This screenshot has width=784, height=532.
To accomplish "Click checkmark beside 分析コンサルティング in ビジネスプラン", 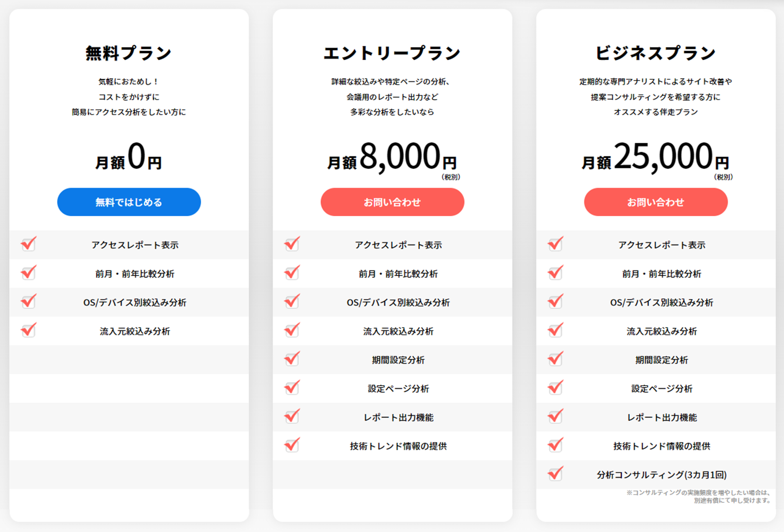I will pyautogui.click(x=555, y=473).
